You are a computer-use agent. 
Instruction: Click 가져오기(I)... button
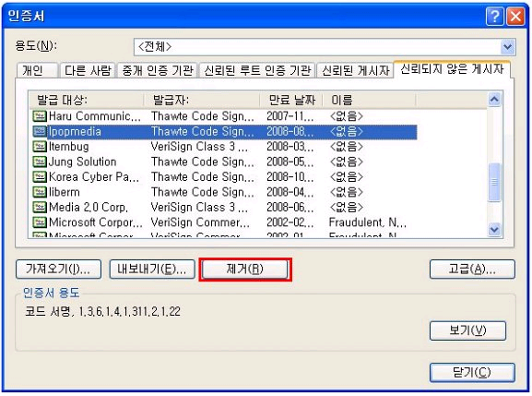tap(58, 270)
